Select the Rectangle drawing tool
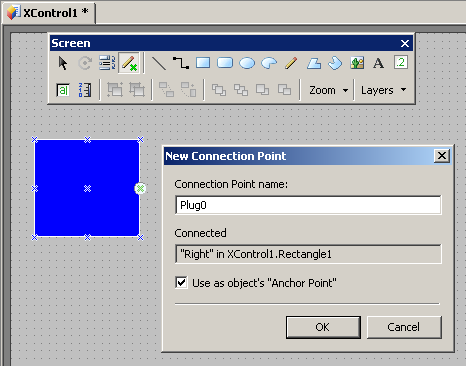 (x=203, y=63)
